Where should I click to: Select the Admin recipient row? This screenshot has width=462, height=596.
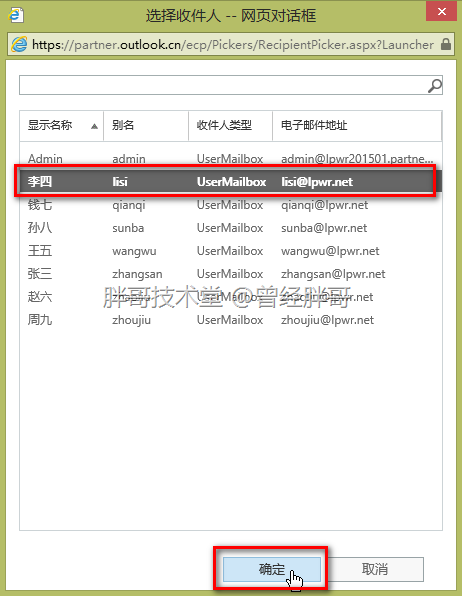(x=231, y=159)
